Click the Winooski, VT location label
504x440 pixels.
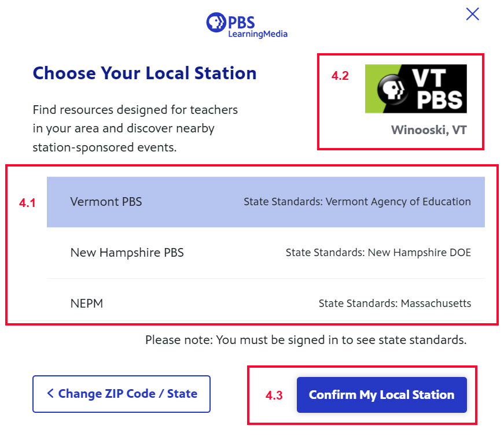428,130
